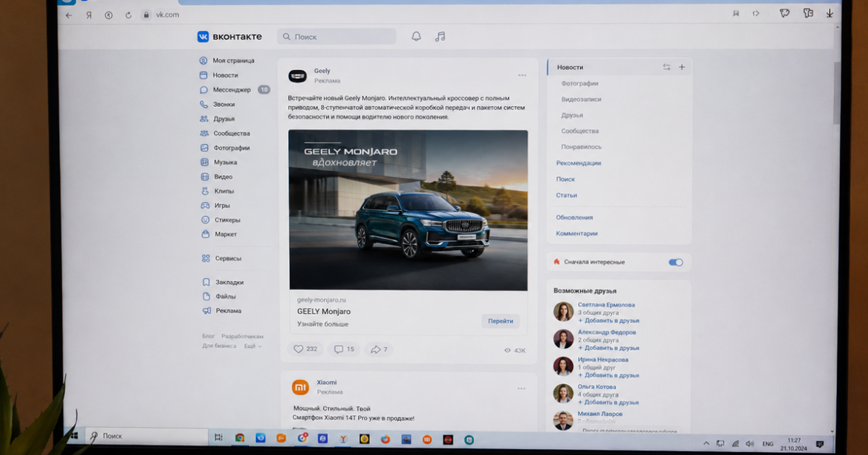Open the music note icon in header

(440, 36)
